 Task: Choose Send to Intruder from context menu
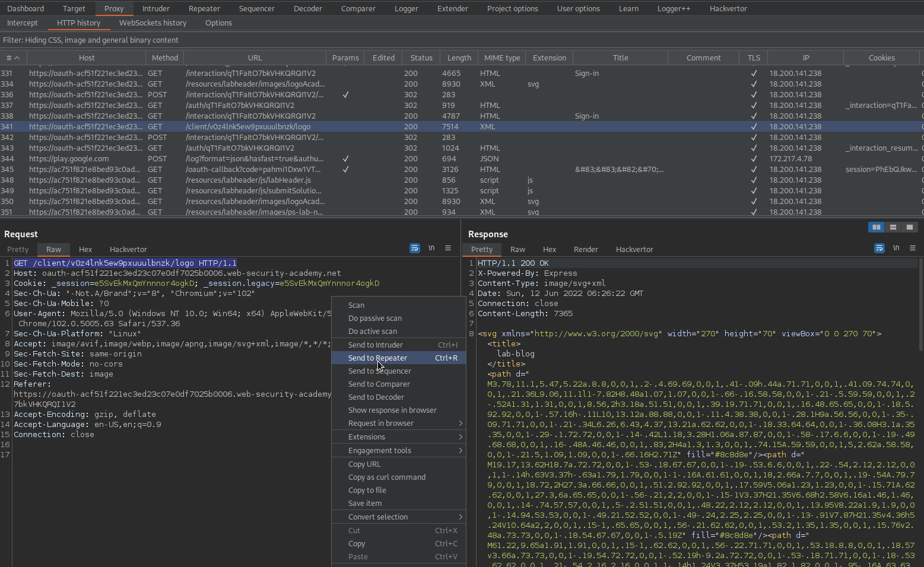[399, 345]
